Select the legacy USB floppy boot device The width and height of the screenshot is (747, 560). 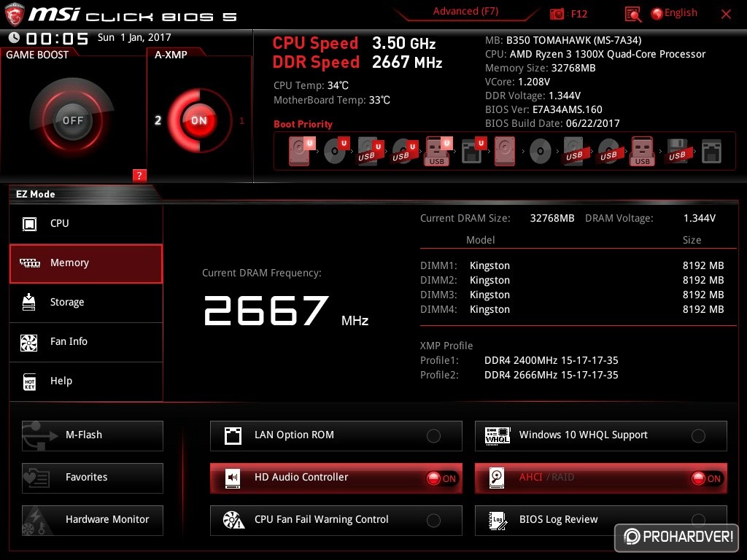[678, 151]
